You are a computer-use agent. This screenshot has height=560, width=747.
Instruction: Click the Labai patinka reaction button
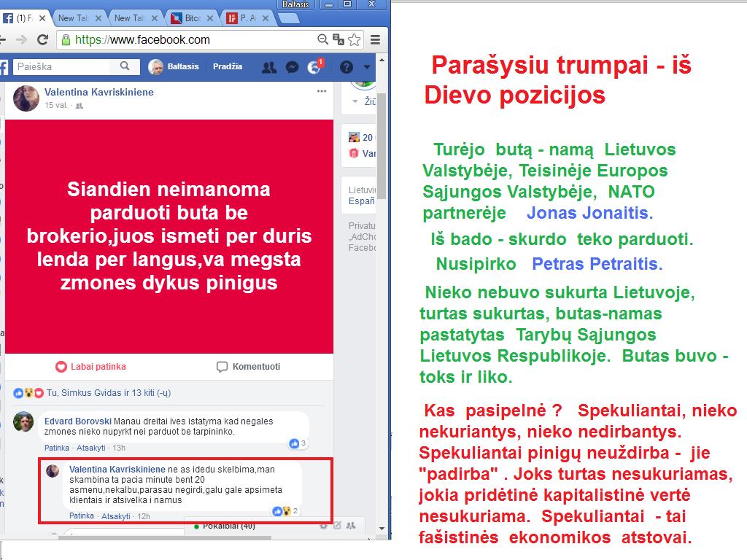click(91, 367)
